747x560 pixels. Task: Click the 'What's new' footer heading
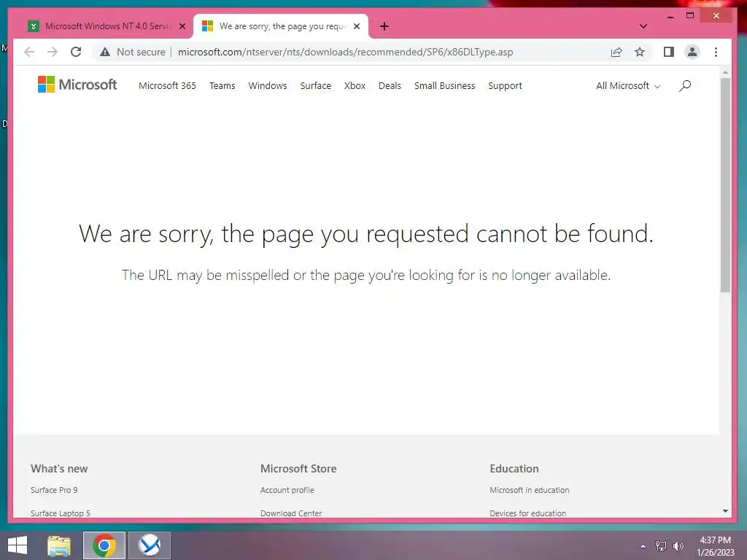(59, 469)
